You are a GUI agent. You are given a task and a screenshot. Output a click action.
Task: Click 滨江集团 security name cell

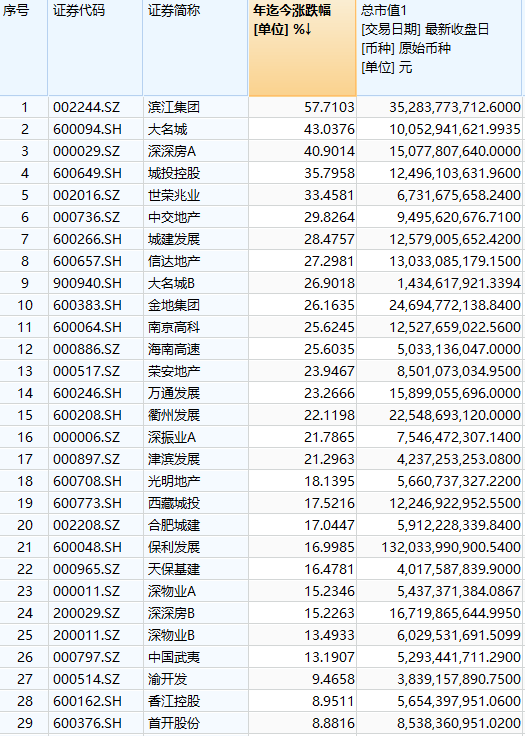(x=195, y=107)
